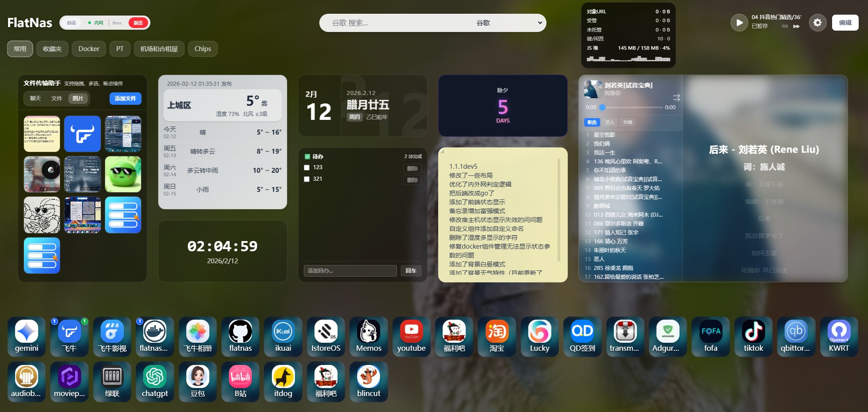Click the music player progress slider
The height and width of the screenshot is (412, 868).
pyautogui.click(x=631, y=107)
